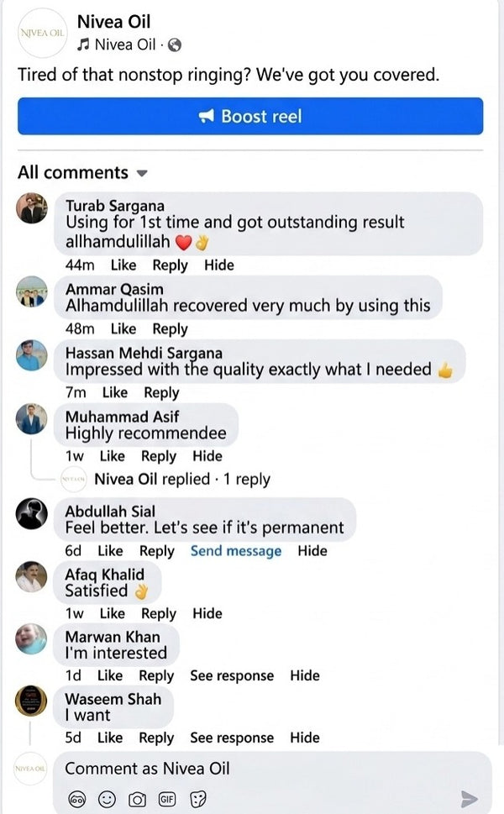The height and width of the screenshot is (814, 504).
Task: Expand the Nivea Oil replied thread
Action: [x=182, y=479]
